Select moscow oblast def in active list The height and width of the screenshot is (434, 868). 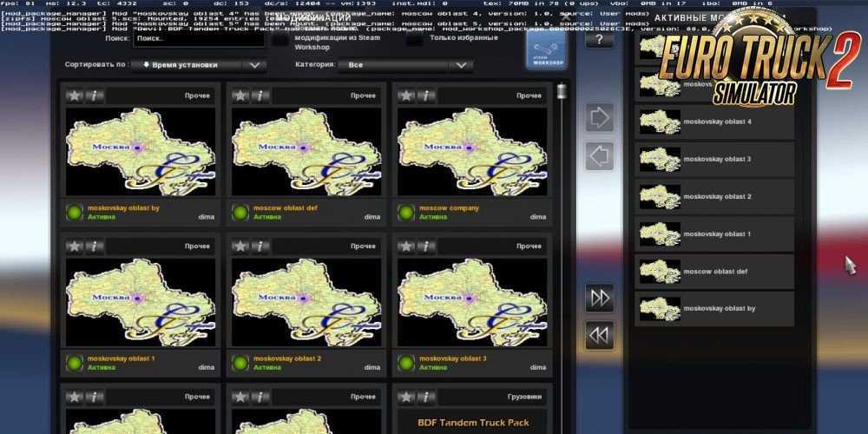point(714,272)
